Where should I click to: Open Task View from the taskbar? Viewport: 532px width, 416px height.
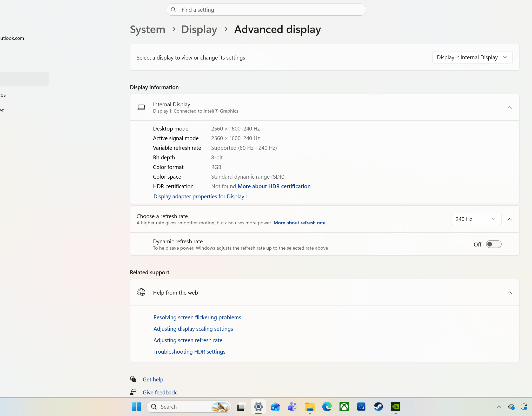tap(241, 407)
